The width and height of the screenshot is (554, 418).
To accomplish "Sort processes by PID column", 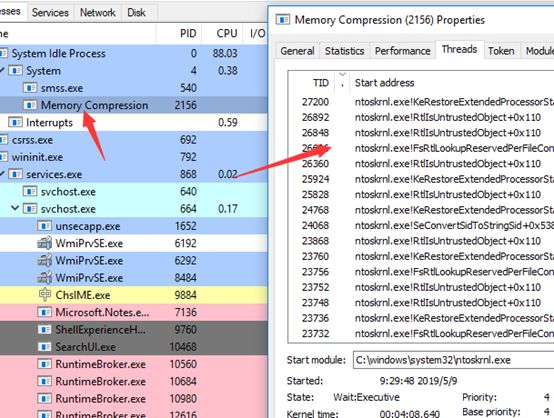I will click(179, 34).
